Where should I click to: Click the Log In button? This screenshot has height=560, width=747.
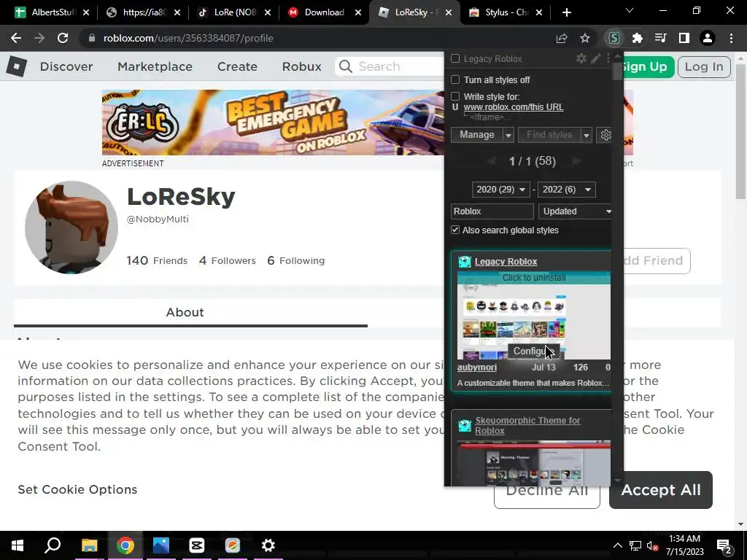[x=704, y=66]
